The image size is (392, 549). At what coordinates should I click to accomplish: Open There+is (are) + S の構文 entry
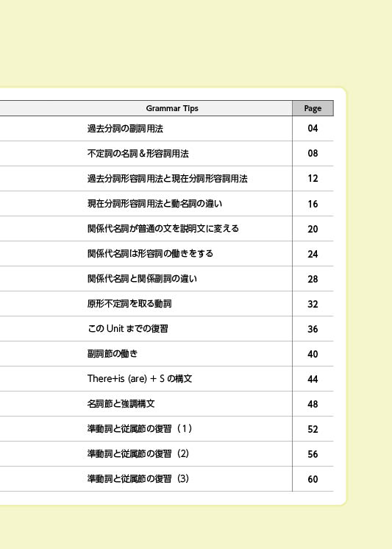point(140,379)
